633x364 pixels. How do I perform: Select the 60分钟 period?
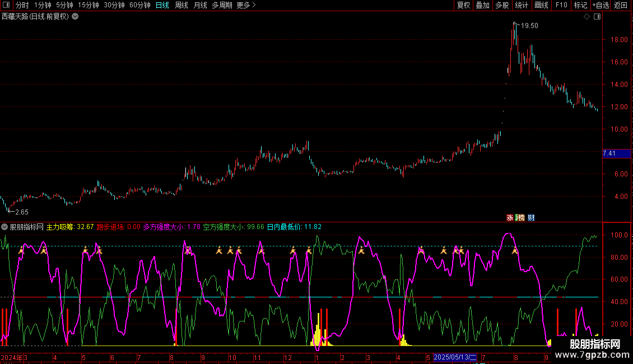click(x=139, y=6)
